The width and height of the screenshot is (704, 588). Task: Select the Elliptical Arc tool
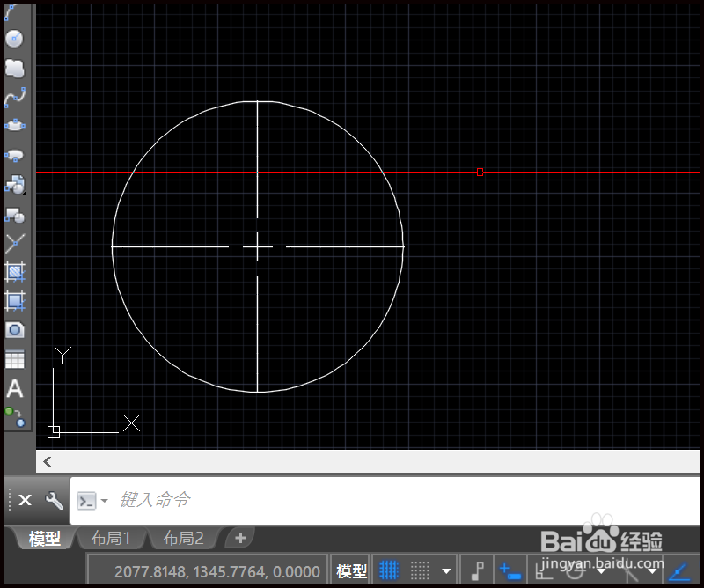(14, 155)
